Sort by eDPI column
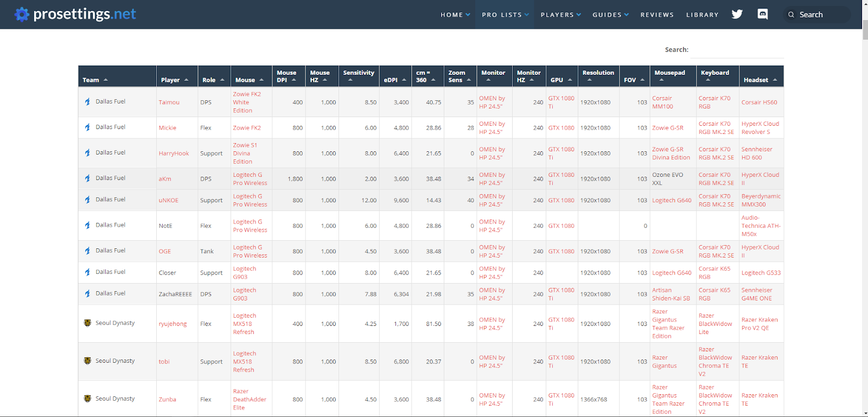 [x=395, y=76]
